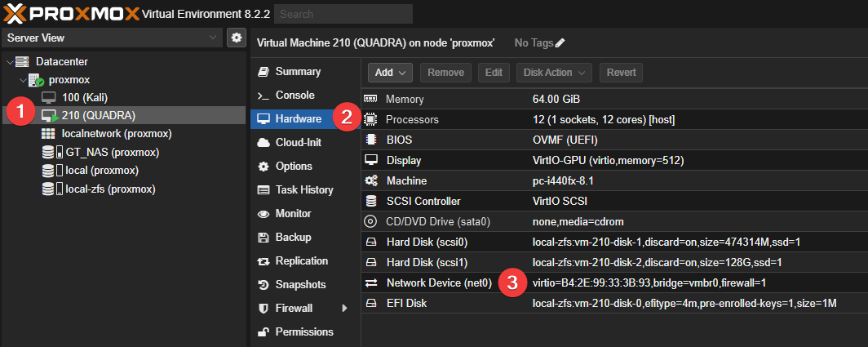Click the Firewall shield icon

click(x=263, y=308)
